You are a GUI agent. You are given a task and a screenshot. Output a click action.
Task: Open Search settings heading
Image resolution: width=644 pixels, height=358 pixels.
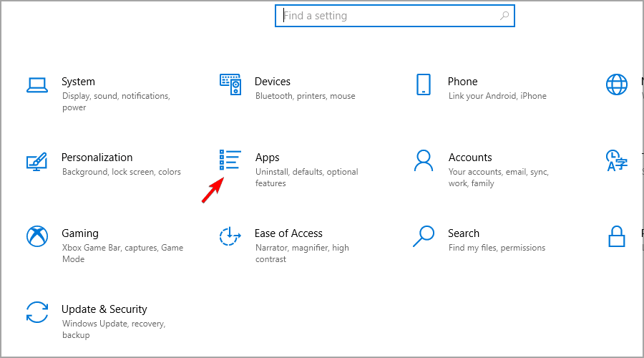tap(463, 233)
